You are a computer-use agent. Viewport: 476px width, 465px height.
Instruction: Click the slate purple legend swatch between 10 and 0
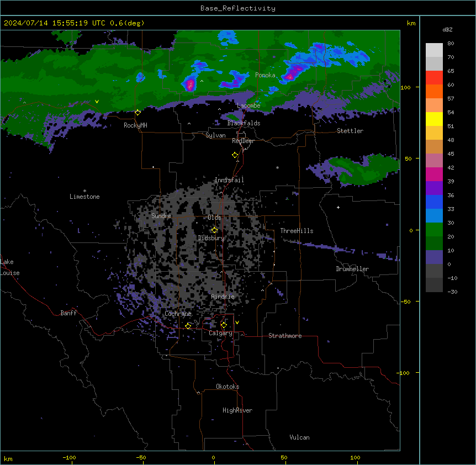point(434,257)
